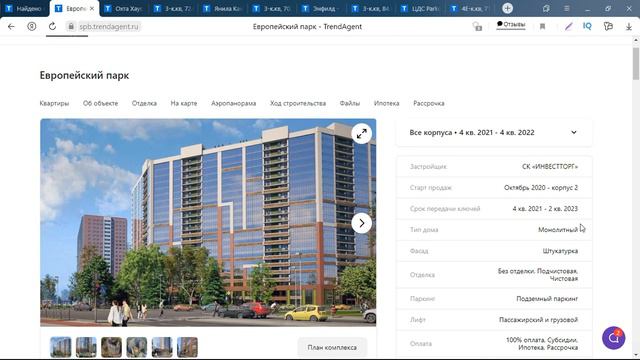
Task: Open the Квартиры section
Action: click(x=54, y=103)
